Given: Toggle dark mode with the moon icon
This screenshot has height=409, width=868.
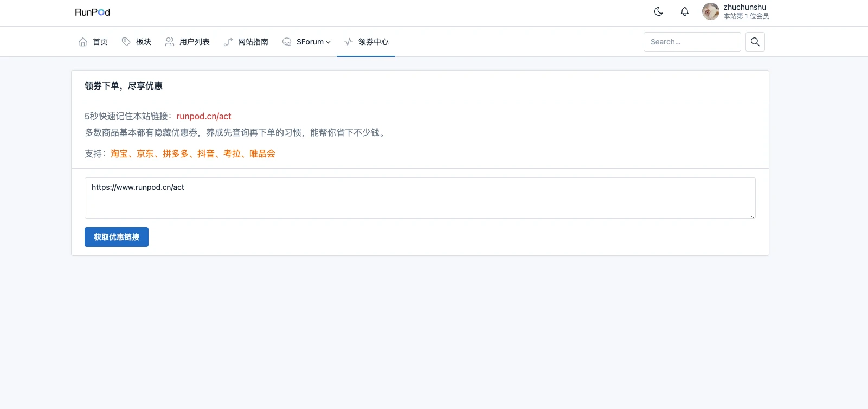Looking at the screenshot, I should click(659, 11).
